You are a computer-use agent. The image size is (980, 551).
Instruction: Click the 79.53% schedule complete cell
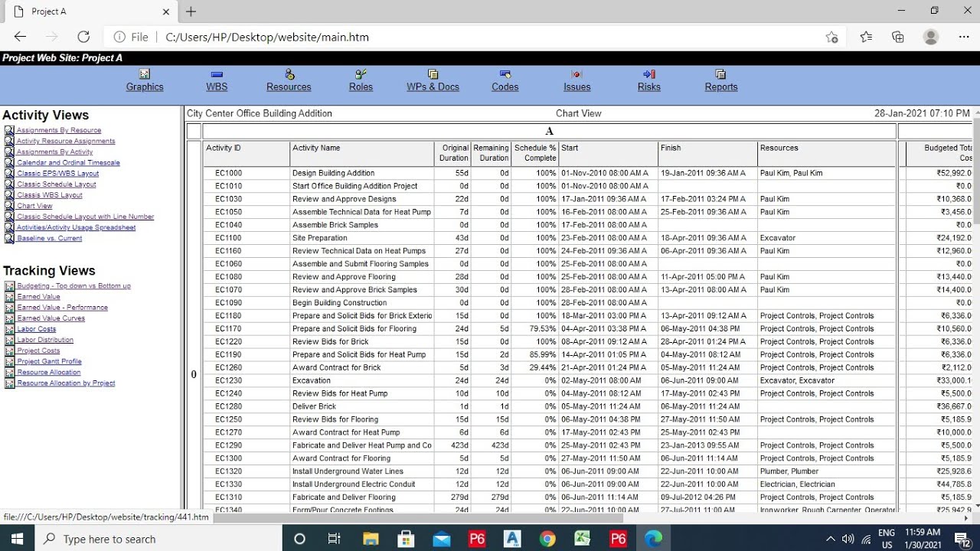pyautogui.click(x=534, y=329)
